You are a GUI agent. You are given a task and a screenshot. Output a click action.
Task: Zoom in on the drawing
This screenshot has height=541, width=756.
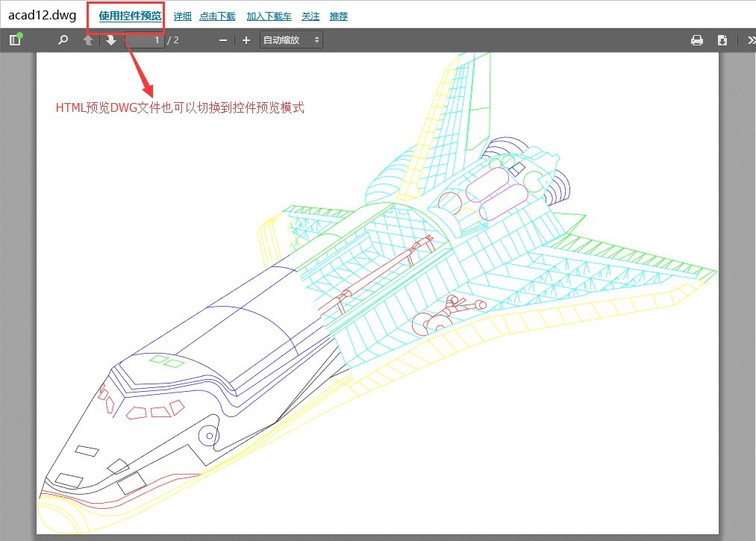[x=246, y=40]
